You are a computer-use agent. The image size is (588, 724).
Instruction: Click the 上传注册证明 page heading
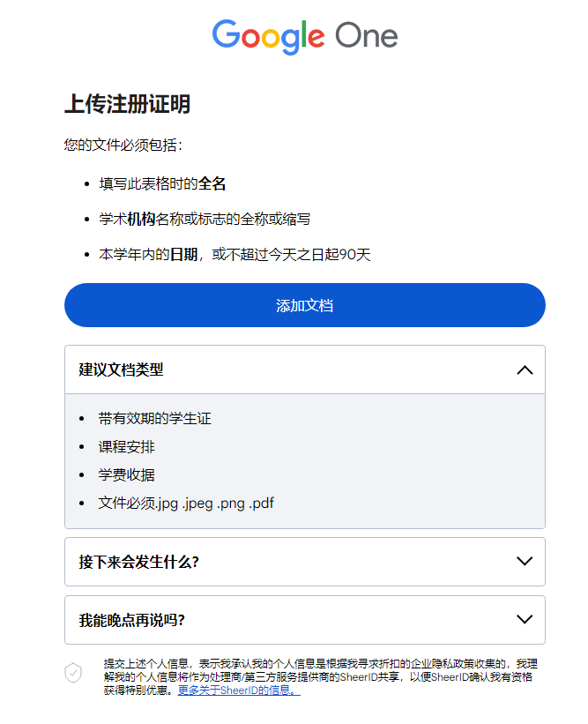pos(127,104)
